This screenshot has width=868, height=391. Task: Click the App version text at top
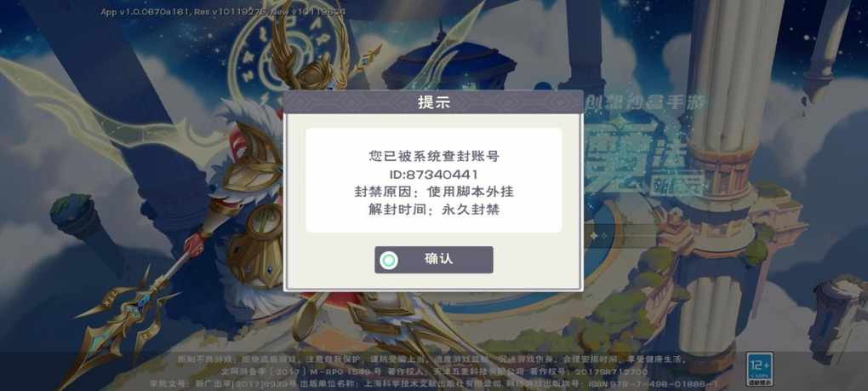point(227,11)
